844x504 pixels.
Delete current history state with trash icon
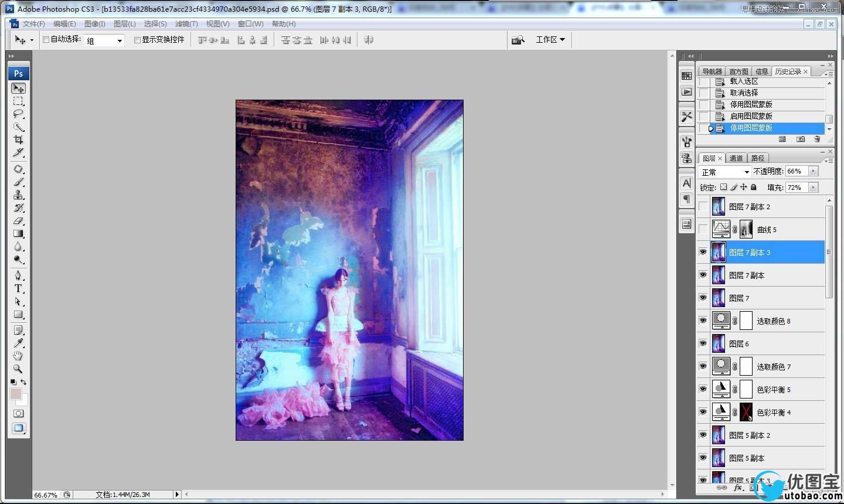click(x=817, y=139)
